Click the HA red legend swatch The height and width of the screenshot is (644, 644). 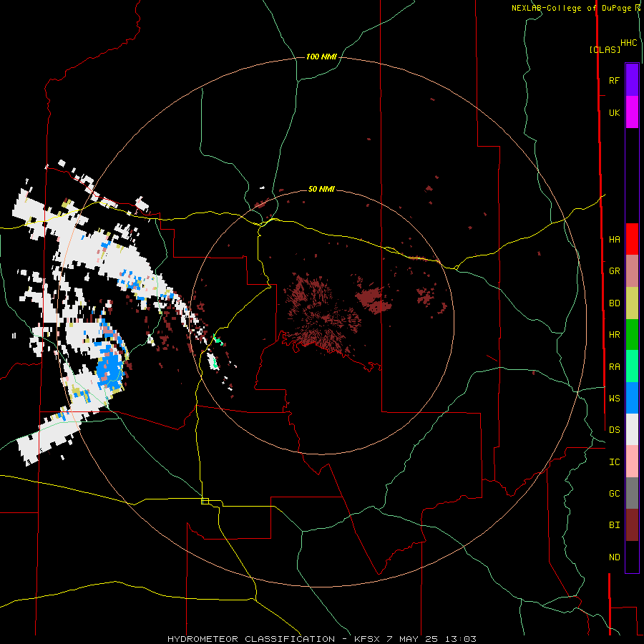pyautogui.click(x=632, y=239)
